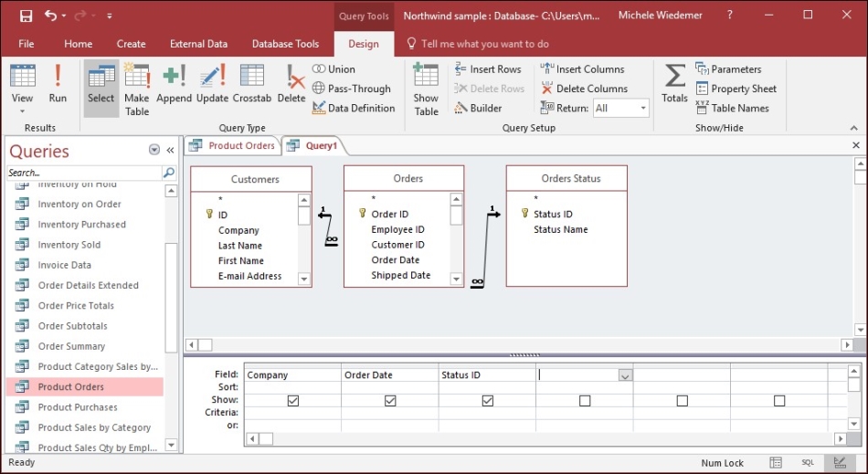Click the Undo arrow icon

click(x=50, y=16)
